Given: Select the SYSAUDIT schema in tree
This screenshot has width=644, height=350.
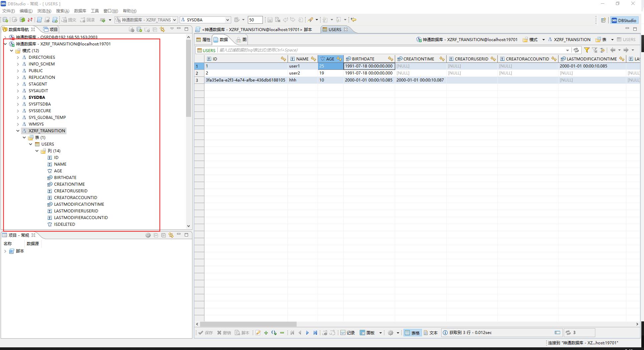Looking at the screenshot, I should [38, 91].
